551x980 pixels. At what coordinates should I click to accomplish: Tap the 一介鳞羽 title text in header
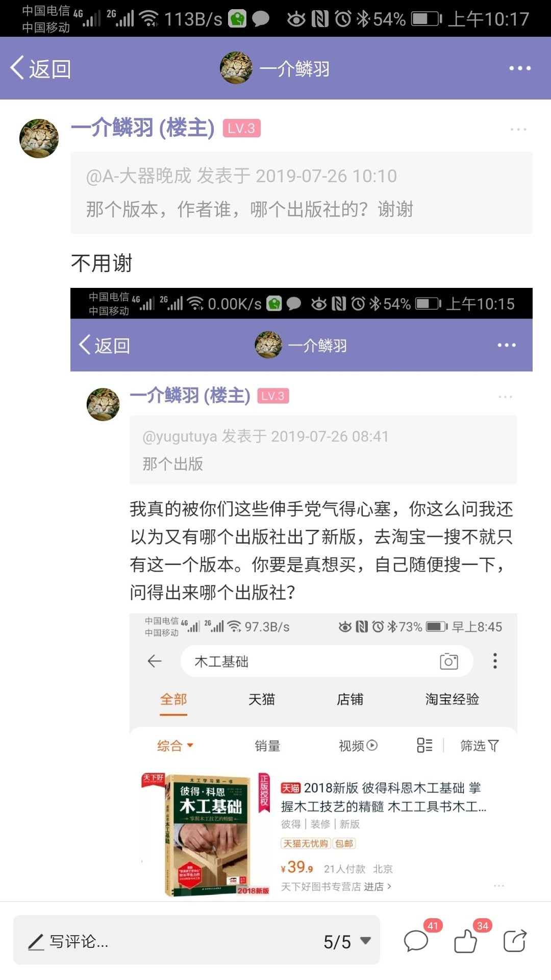point(294,68)
